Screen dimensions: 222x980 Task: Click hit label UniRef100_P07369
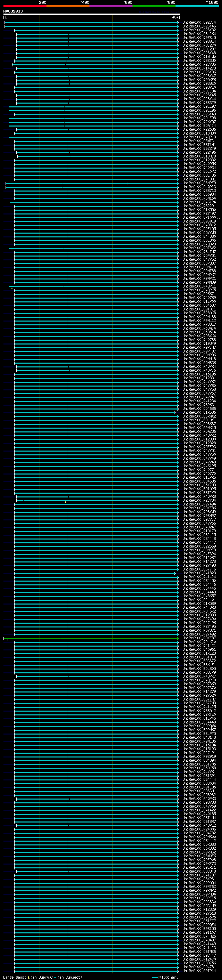pos(199,684)
